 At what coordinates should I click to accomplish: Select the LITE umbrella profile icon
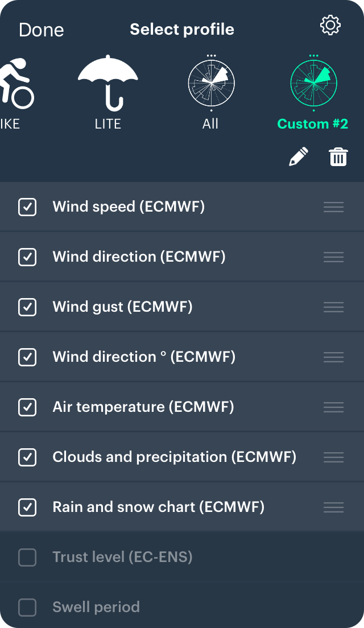[107, 82]
